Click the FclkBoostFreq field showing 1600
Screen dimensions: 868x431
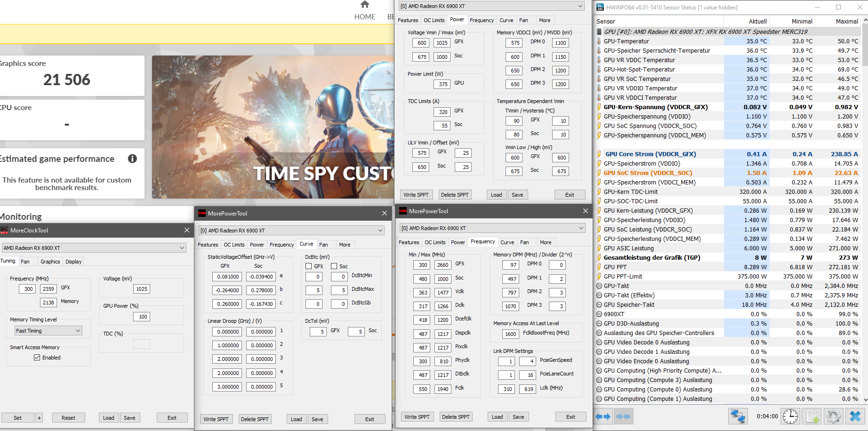point(511,334)
